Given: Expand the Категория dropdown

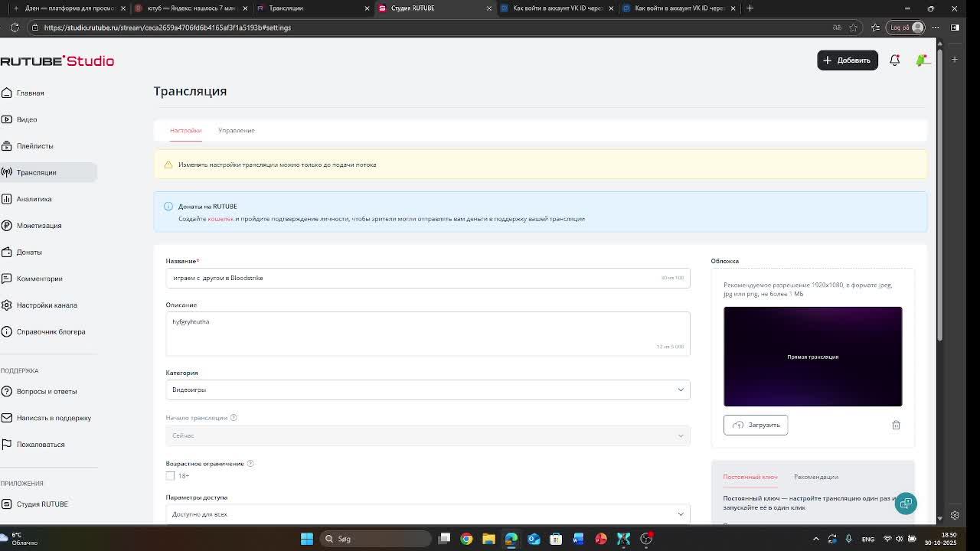Looking at the screenshot, I should [x=428, y=390].
